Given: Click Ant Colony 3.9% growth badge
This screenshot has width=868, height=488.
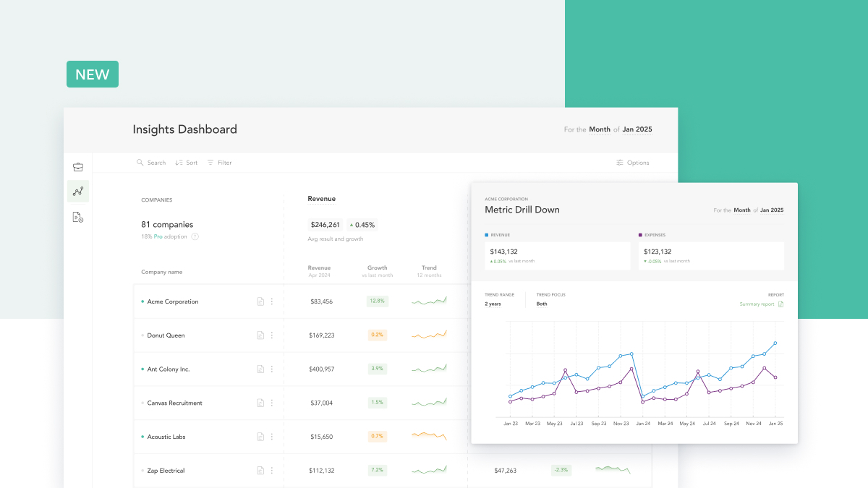Looking at the screenshot, I should click(x=377, y=369).
